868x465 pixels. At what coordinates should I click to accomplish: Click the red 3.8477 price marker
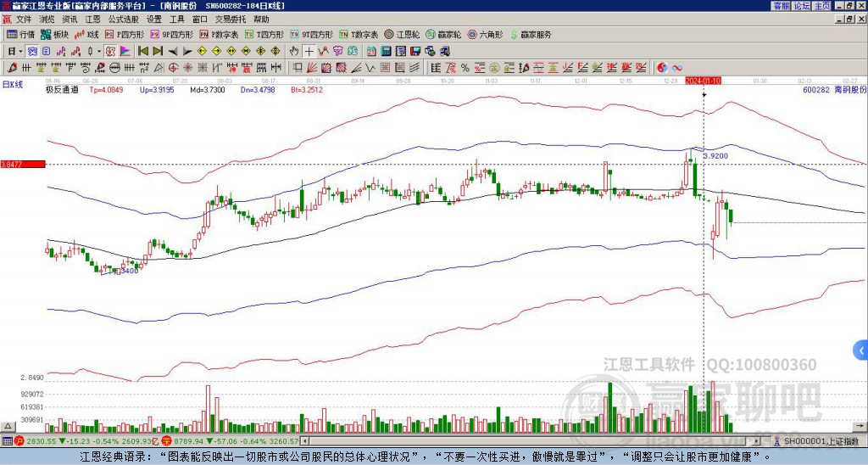tap(23, 164)
